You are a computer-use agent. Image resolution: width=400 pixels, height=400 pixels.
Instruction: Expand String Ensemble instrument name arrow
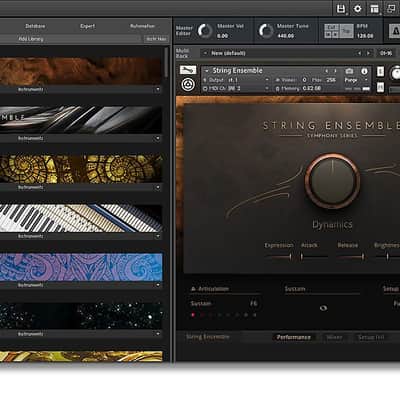[207, 71]
